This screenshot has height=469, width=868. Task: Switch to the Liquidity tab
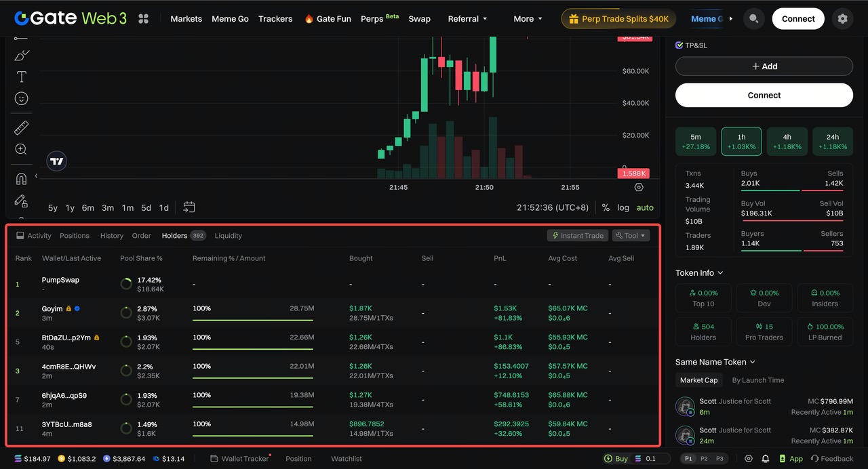click(228, 236)
